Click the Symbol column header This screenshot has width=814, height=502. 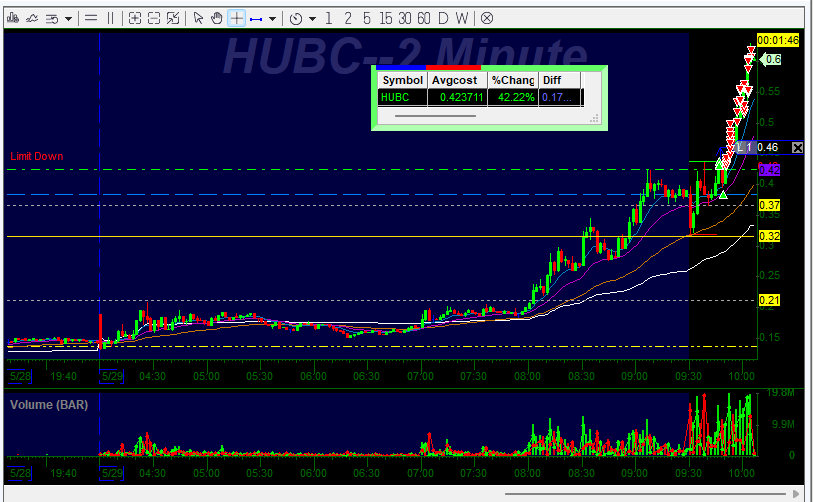pos(402,80)
